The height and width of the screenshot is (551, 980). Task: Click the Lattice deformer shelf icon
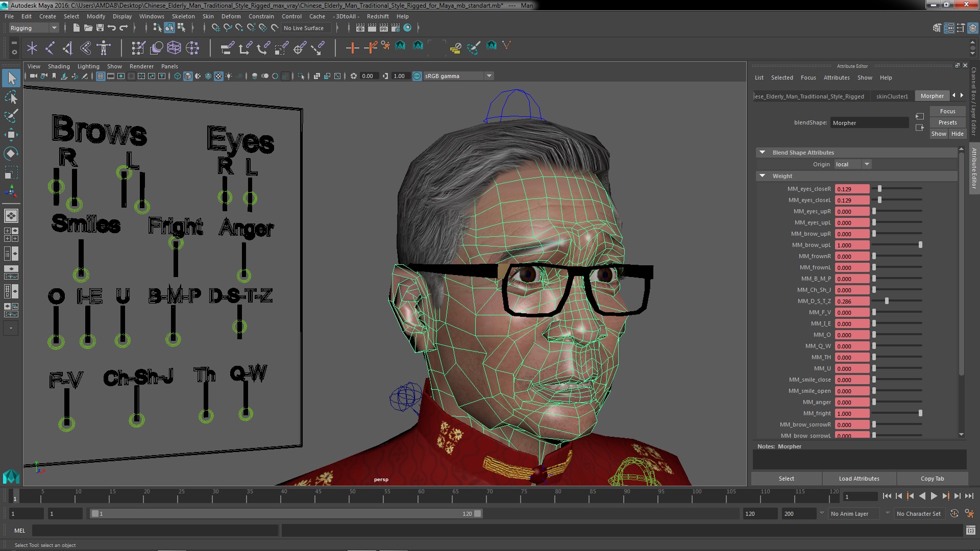[x=174, y=48]
